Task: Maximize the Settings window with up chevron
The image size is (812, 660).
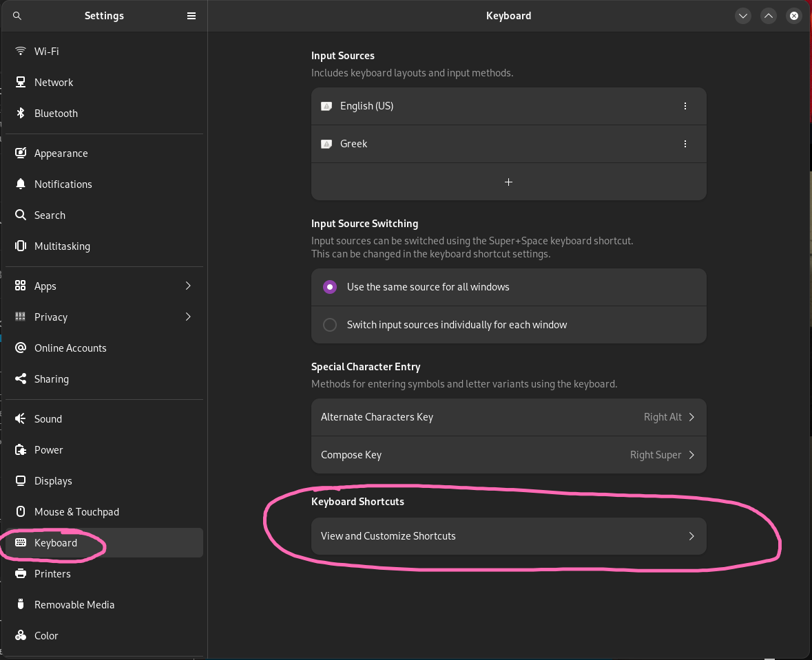Action: (769, 16)
